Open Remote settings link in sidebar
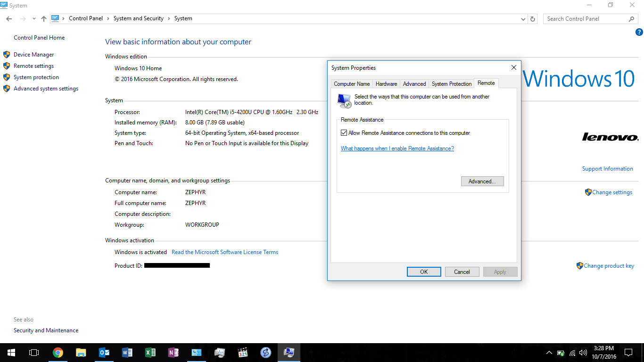The height and width of the screenshot is (362, 644). coord(33,66)
